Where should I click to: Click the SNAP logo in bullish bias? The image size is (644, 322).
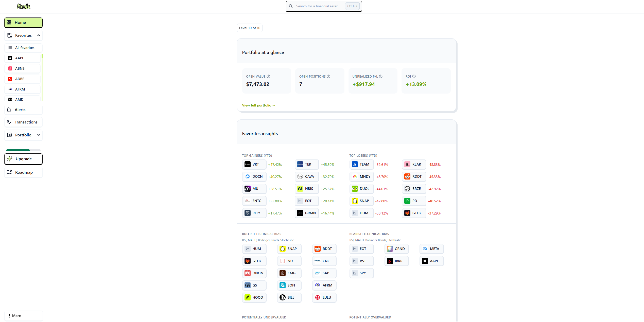(x=283, y=249)
